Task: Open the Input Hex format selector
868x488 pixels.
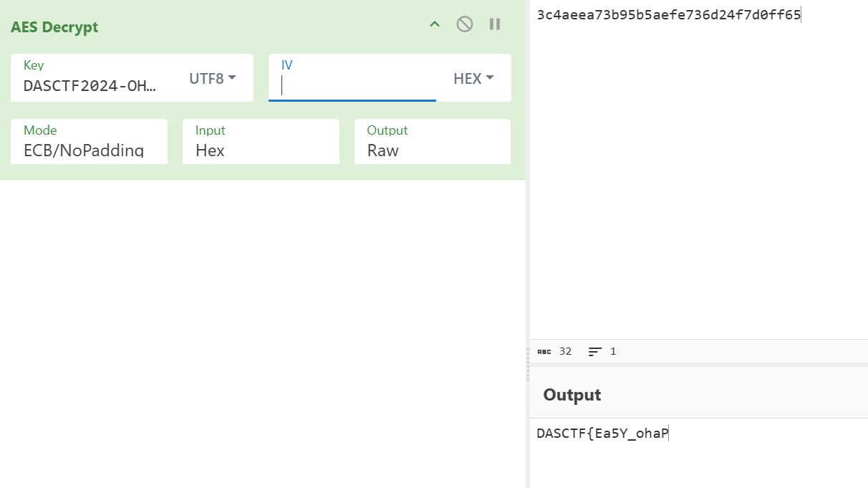Action: [261, 150]
